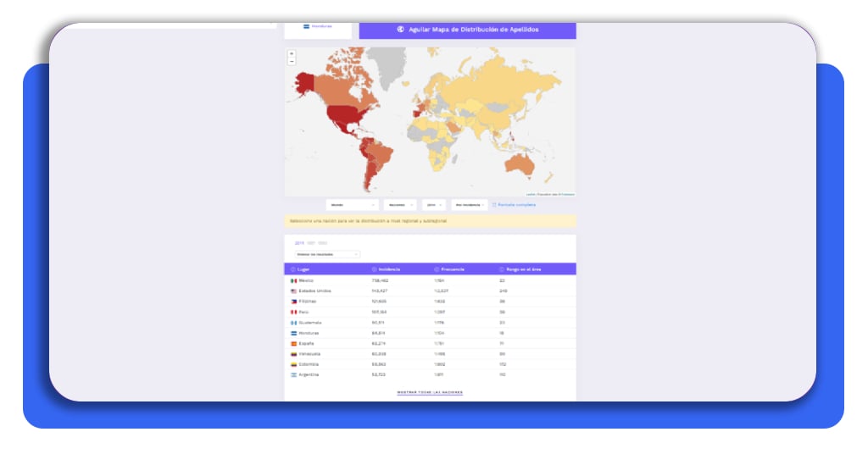
Task: Open the Honduras country link in the table
Action: (309, 333)
